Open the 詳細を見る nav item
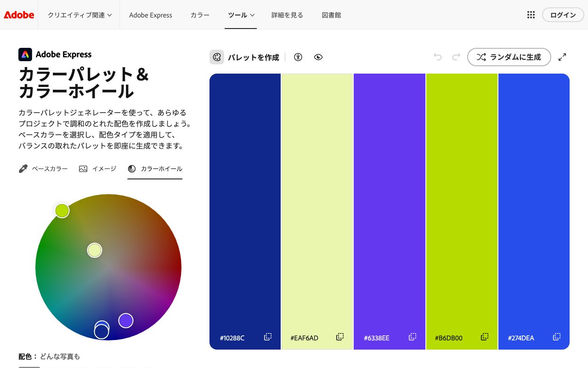 point(287,15)
